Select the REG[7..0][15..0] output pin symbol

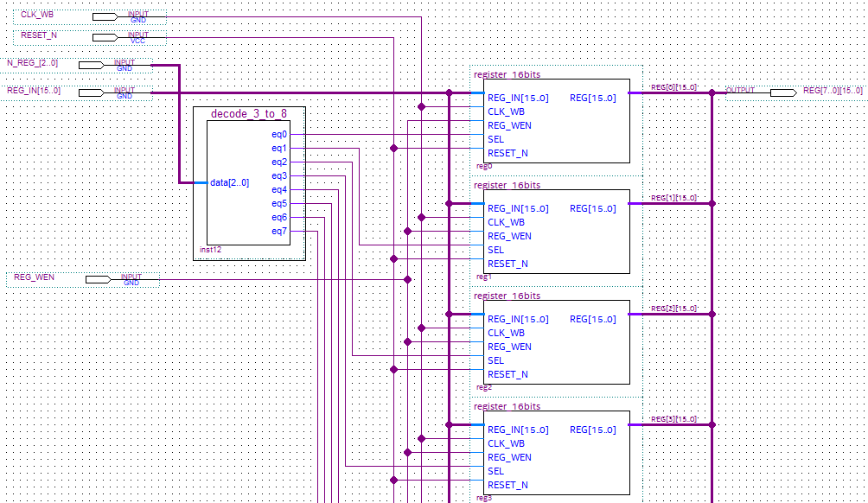tap(783, 93)
